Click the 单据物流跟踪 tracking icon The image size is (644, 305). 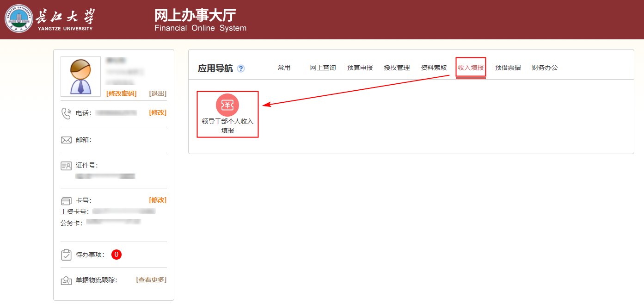point(66,280)
